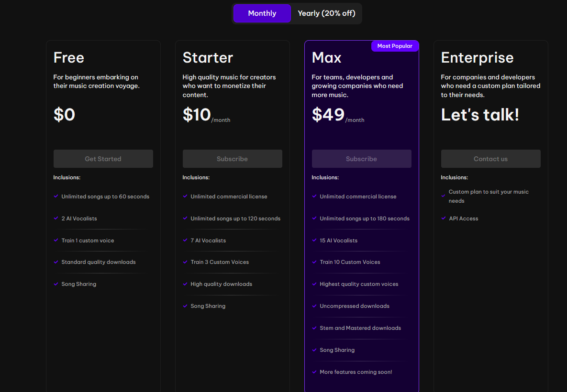Click checkmark beside High quality downloads
Image resolution: width=567 pixels, height=392 pixels.
[x=185, y=284]
